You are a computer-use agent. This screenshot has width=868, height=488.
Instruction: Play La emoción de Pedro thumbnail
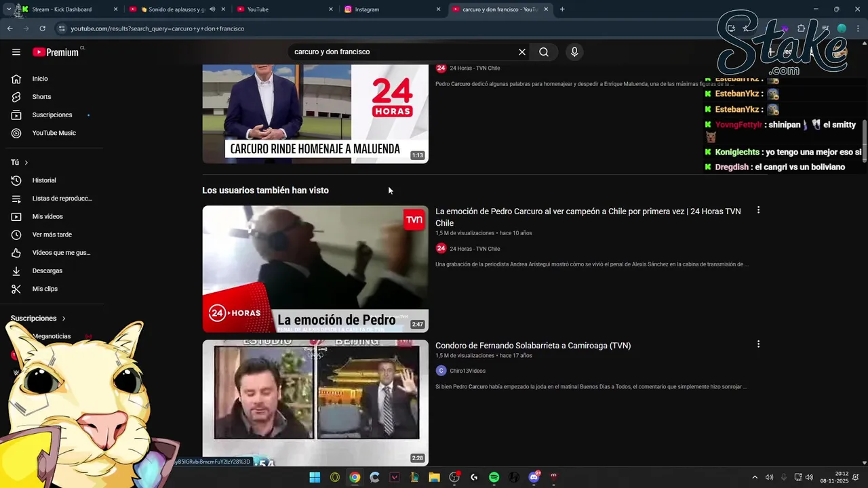(315, 269)
